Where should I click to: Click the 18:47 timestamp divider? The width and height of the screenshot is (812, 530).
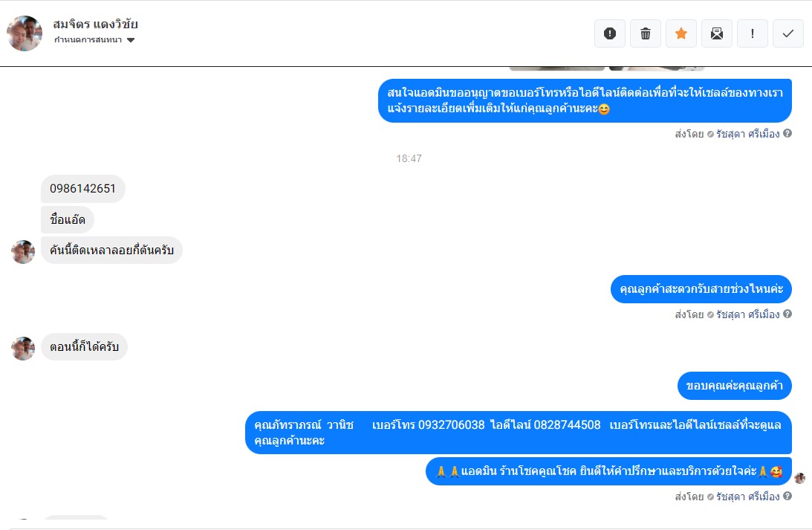[x=409, y=158]
